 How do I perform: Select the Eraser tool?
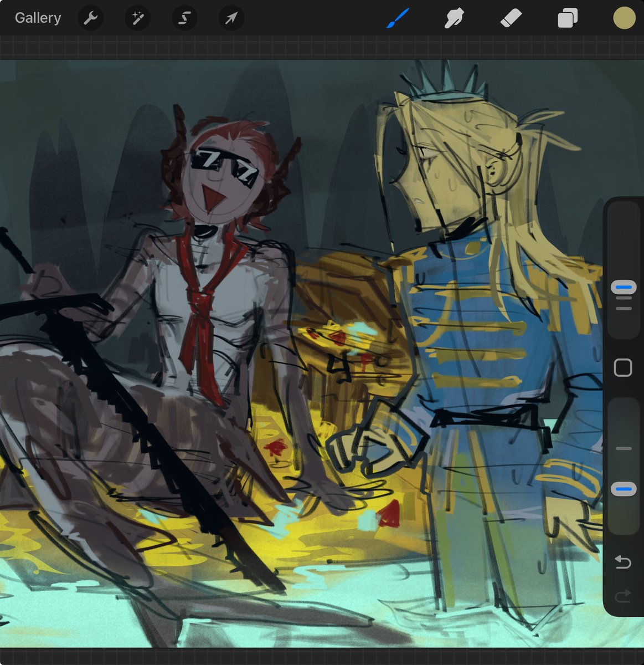(x=511, y=18)
